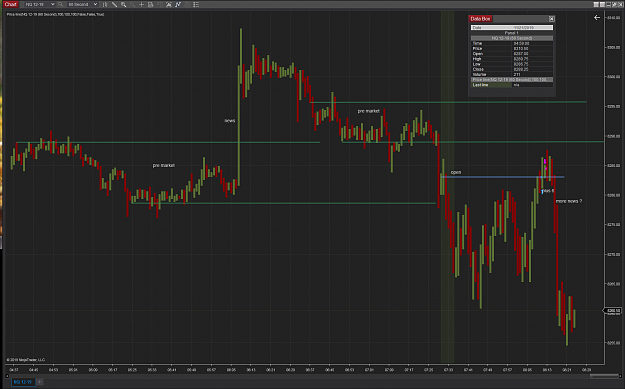Click the NinjaTrader LLC copyright text
This screenshot has height=389, width=625.
tap(26, 360)
